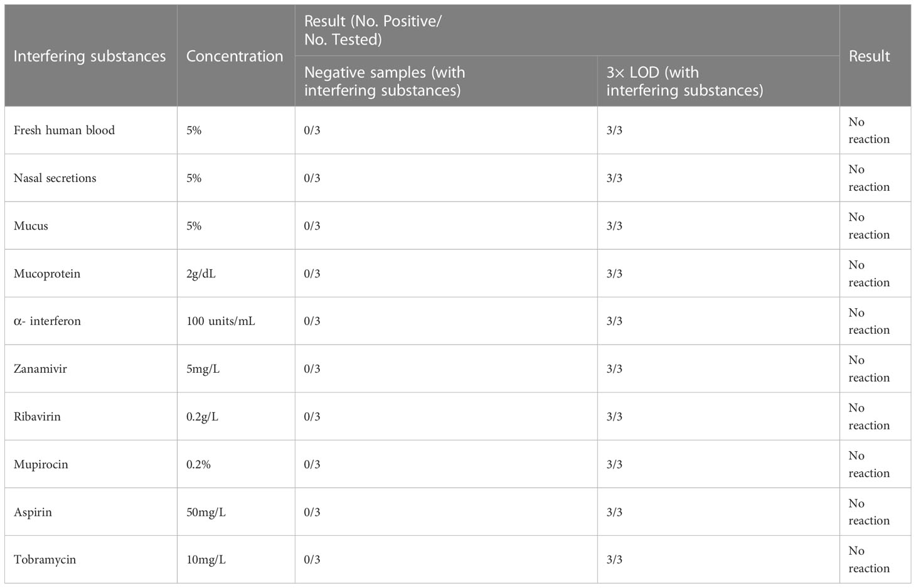916x588 pixels.
Task: Click the 10mg/L concentration for Tobramycin
Action: pos(236,560)
